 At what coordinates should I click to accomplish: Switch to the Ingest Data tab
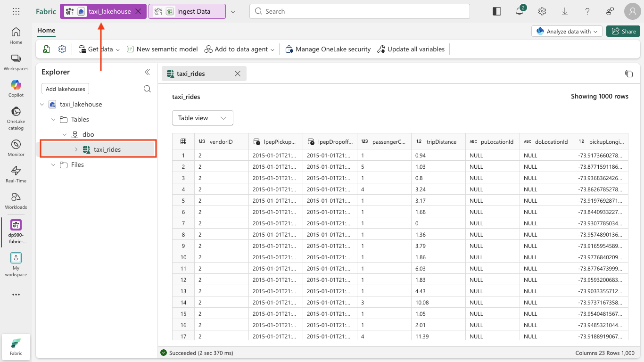point(187,11)
